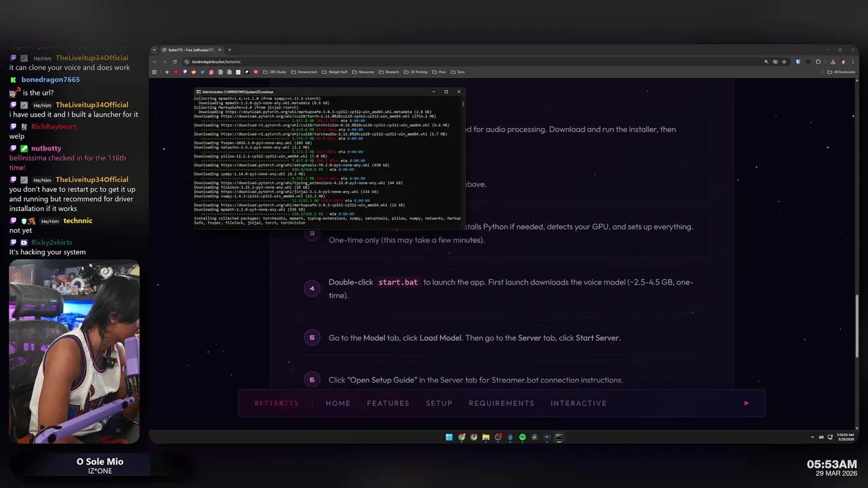Open the Twitter bird bookmark

coord(202,72)
